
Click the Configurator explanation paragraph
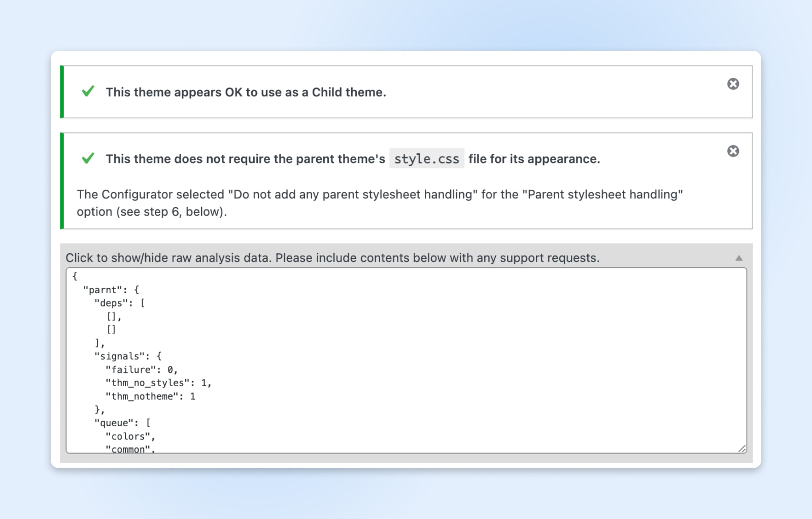380,202
